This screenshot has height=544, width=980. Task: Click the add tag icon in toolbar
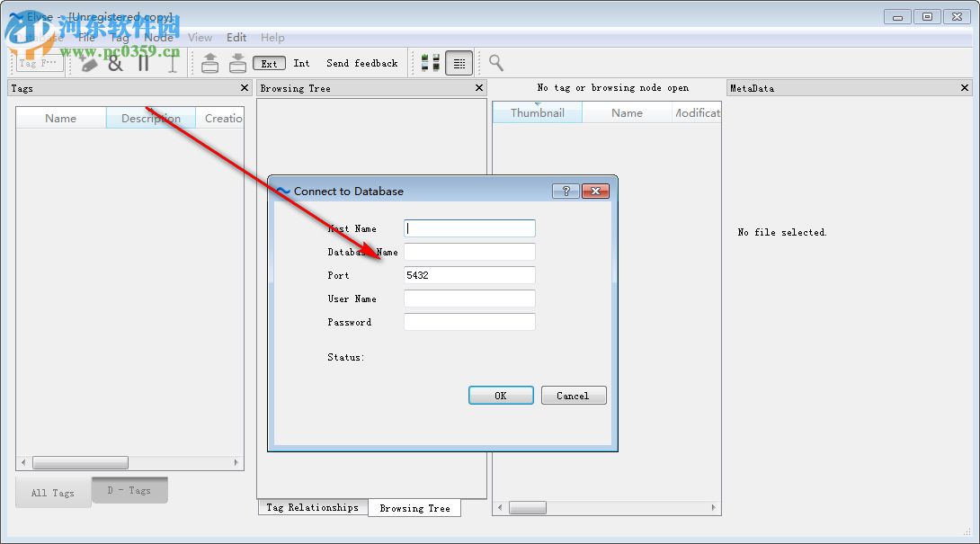click(x=88, y=63)
